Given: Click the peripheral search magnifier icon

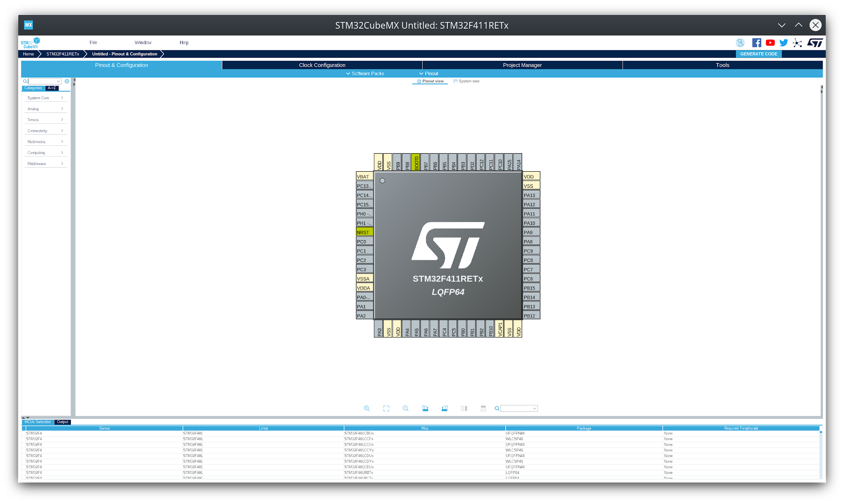Looking at the screenshot, I should click(25, 81).
